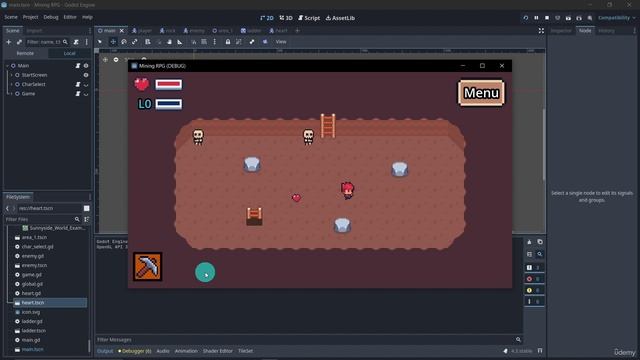
Task: Click the instantiate child scene link icon
Action: point(19,42)
